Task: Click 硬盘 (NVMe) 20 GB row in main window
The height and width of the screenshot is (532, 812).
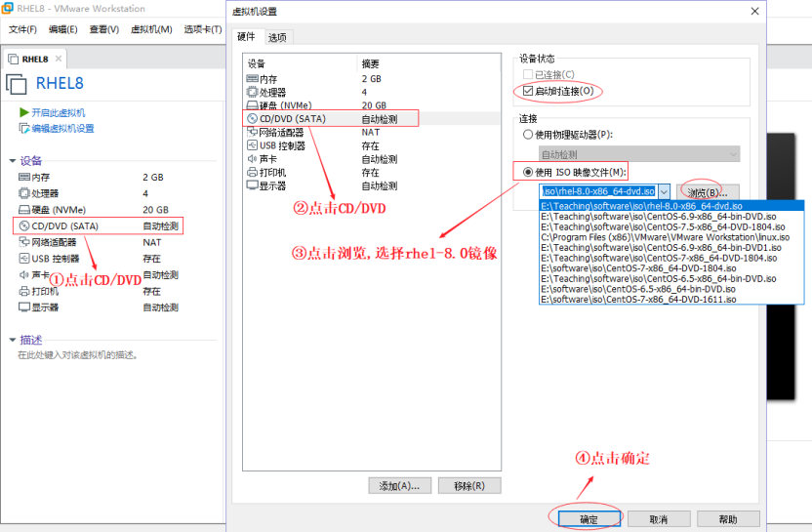Action: coord(99,210)
